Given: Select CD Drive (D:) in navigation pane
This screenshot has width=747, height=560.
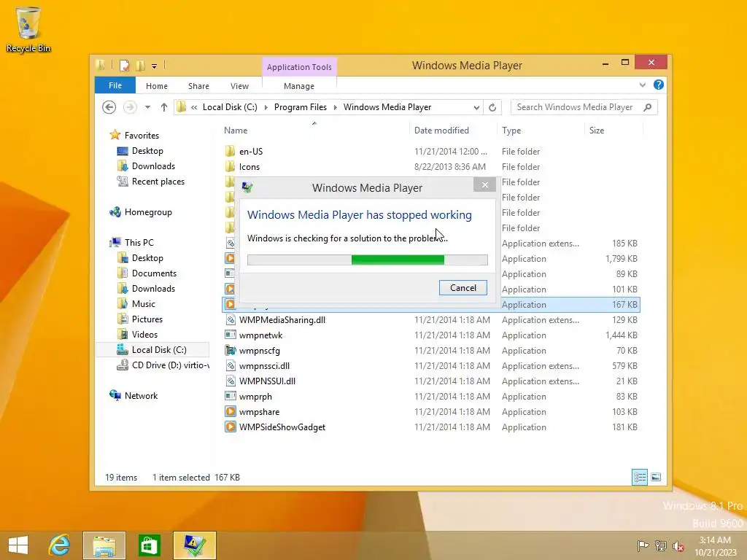Looking at the screenshot, I should pyautogui.click(x=163, y=365).
